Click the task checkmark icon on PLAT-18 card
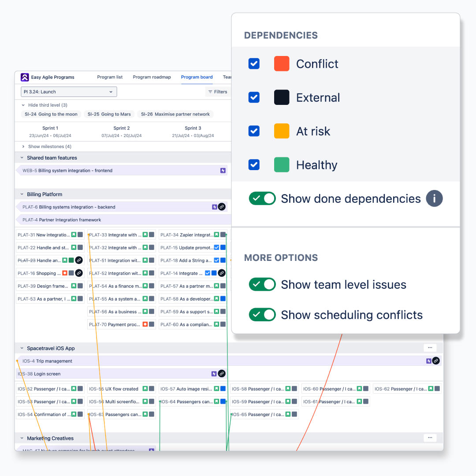 [216, 260]
